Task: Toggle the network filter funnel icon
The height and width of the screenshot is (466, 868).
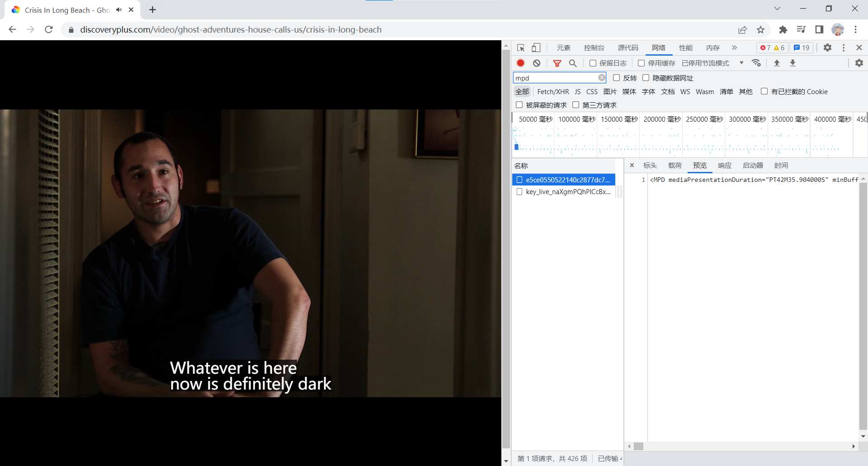Action: click(557, 63)
